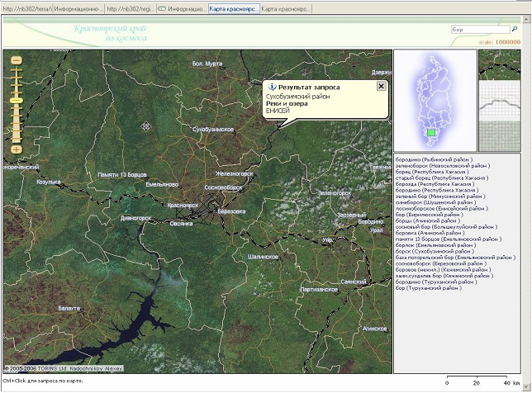Click the info icon in result popup
532x393 pixels.
tap(272, 86)
